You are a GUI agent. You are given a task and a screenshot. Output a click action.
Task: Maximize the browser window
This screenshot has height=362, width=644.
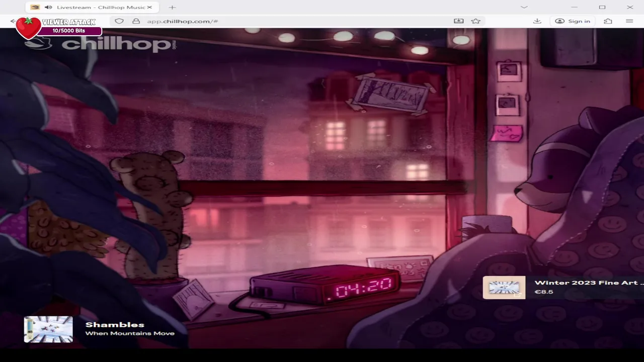(x=602, y=8)
